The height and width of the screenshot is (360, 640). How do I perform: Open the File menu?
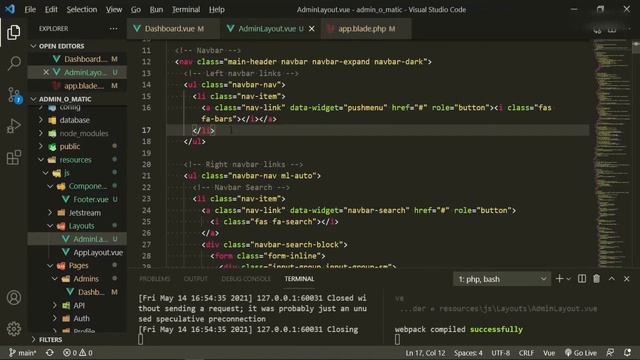click(x=30, y=9)
